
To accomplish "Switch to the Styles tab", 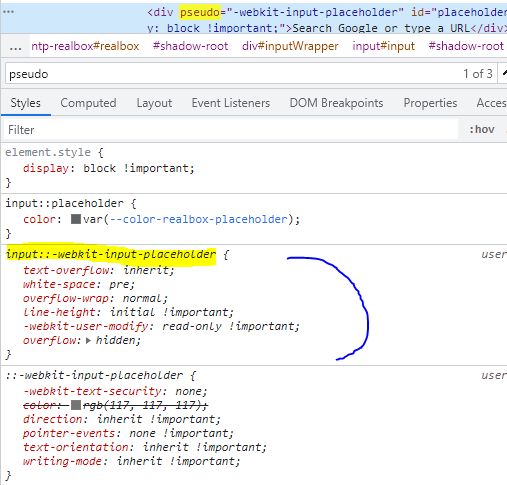I will 26,103.
